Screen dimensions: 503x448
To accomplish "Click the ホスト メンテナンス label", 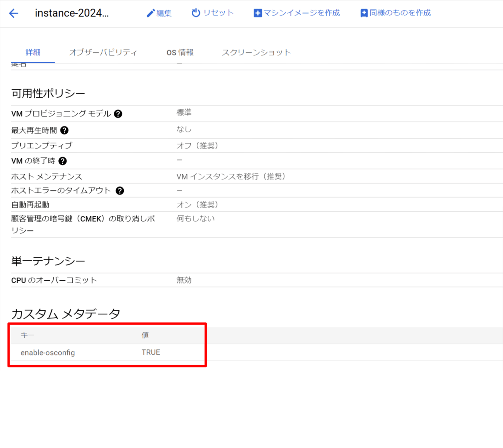I will pyautogui.click(x=47, y=176).
